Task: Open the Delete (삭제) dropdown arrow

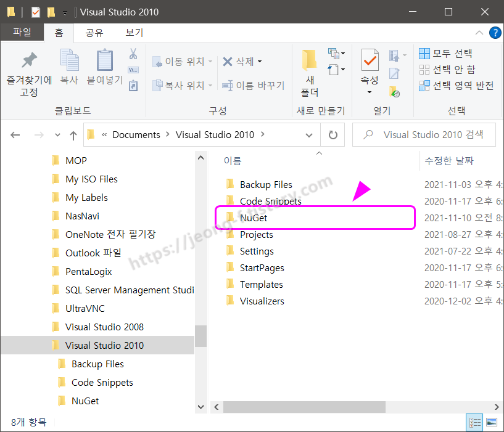Action: pos(260,62)
